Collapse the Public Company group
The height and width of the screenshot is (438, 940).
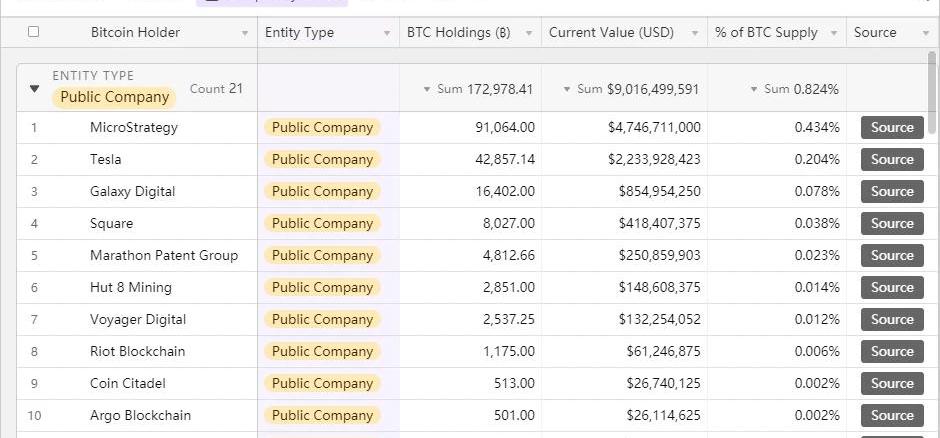[x=35, y=89]
